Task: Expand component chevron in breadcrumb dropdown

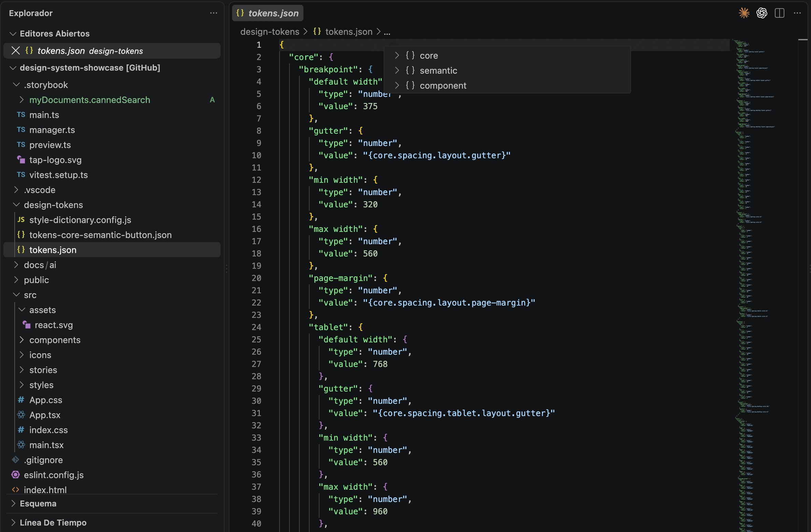Action: pos(397,85)
